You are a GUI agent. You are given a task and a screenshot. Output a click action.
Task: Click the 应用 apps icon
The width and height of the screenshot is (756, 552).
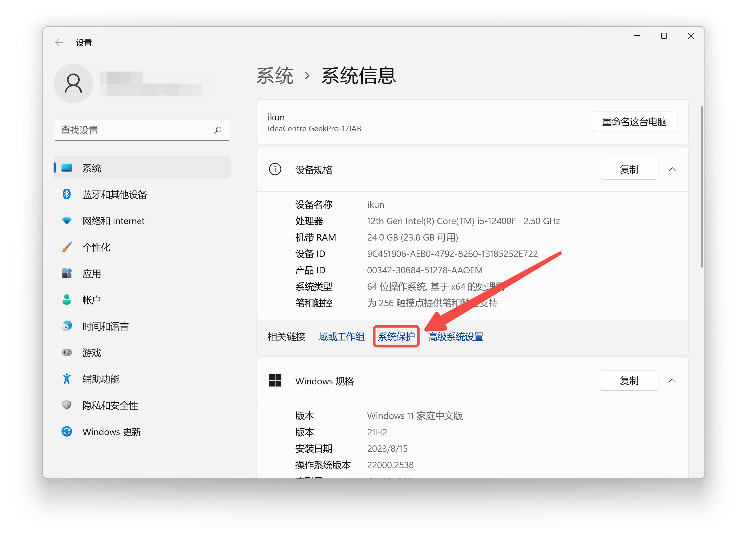[67, 273]
